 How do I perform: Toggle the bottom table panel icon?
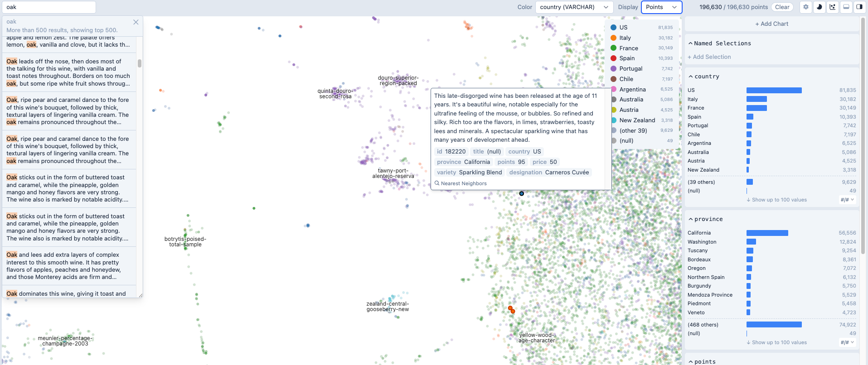846,7
